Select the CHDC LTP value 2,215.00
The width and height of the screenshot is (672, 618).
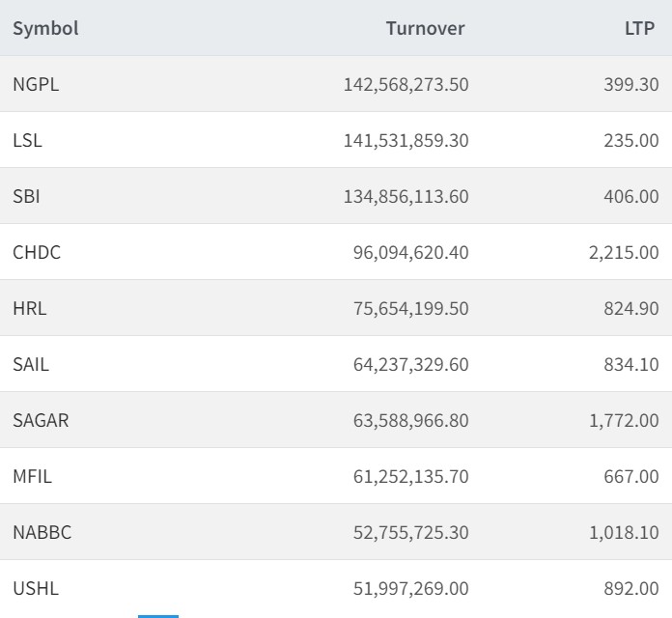[x=623, y=252]
